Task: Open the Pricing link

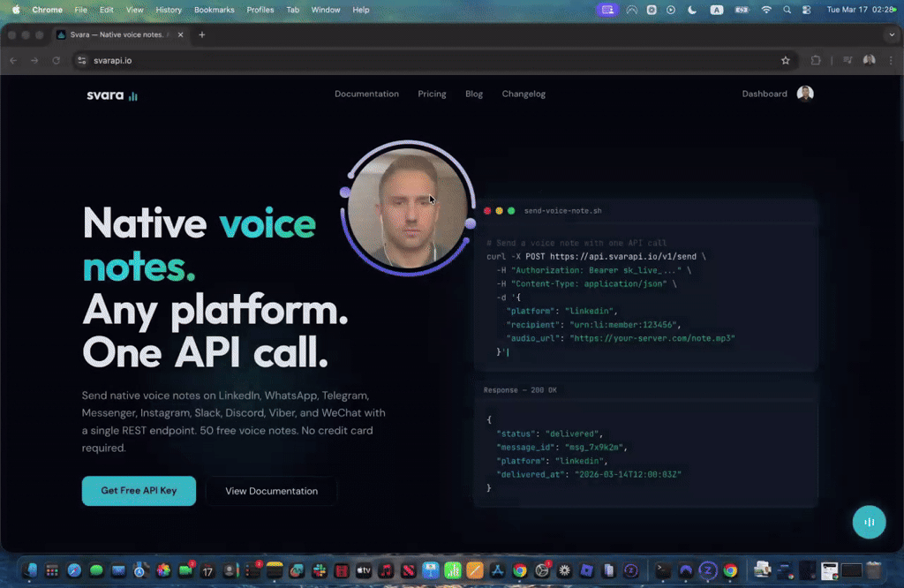Action: pyautogui.click(x=432, y=94)
